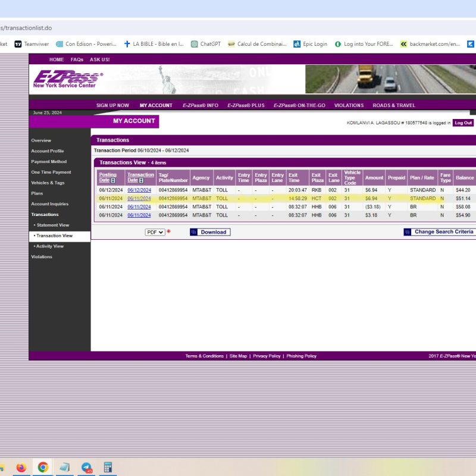Open the Epic Login bookmark
The width and height of the screenshot is (476, 476).
coord(310,44)
